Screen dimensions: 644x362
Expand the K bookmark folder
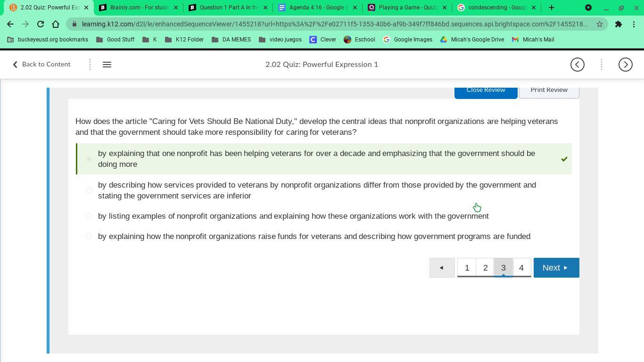pos(149,40)
